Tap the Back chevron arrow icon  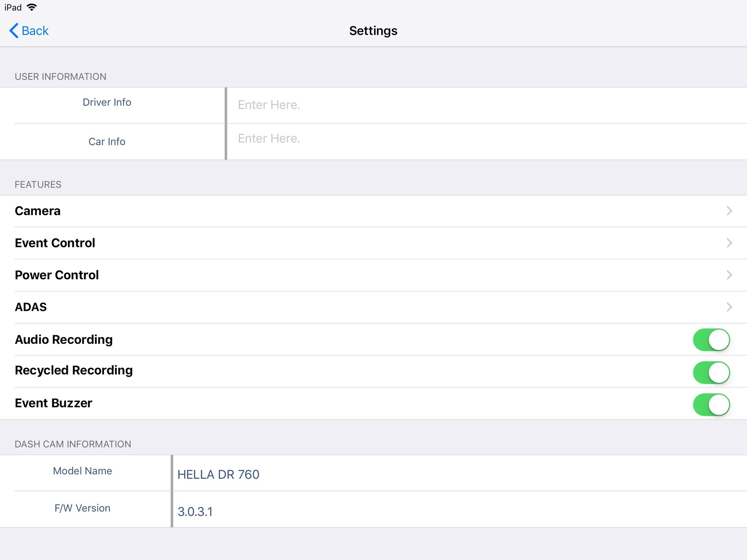(13, 31)
